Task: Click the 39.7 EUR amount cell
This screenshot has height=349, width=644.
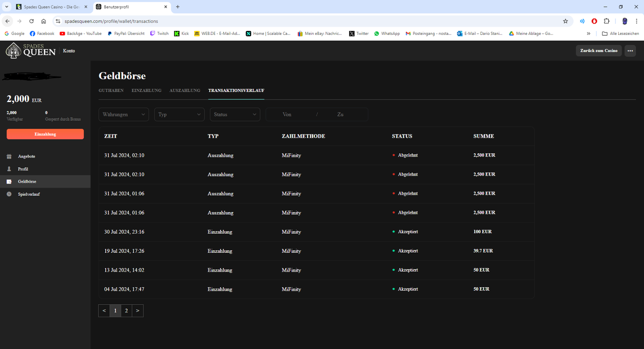Action: pyautogui.click(x=483, y=251)
